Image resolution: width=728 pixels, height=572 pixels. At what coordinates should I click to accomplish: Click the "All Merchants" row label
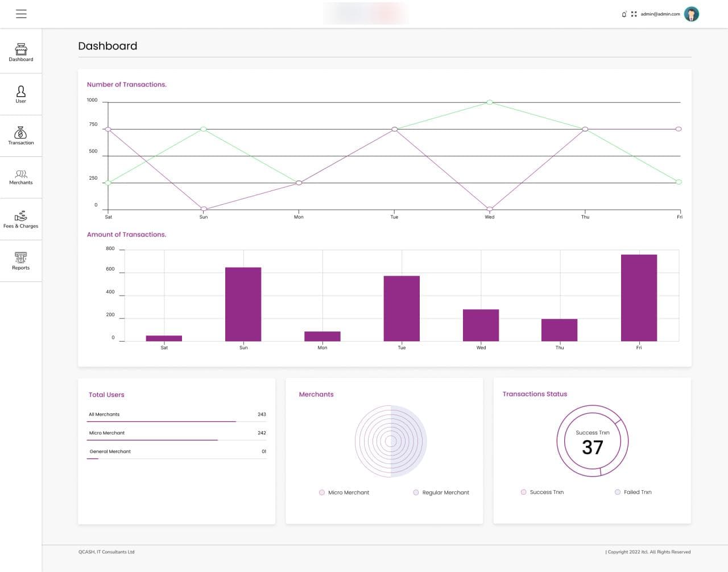point(104,415)
